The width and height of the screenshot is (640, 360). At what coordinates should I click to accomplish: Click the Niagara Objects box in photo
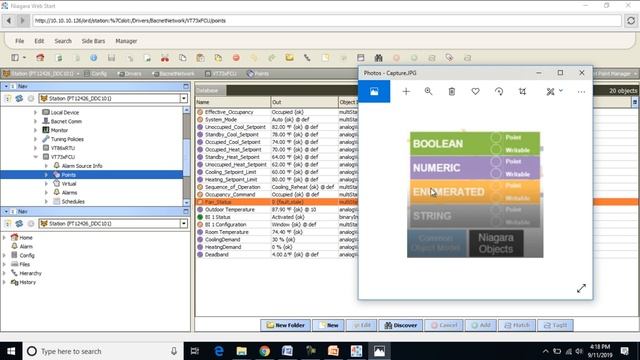tap(496, 243)
